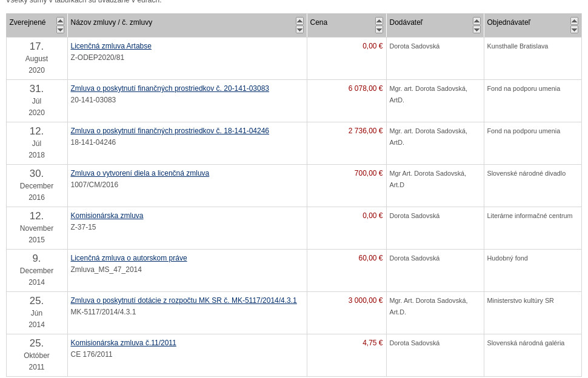The width and height of the screenshot is (588, 378).
Task: Sort Objednávateľ column descending arrow
Action: pos(574,30)
